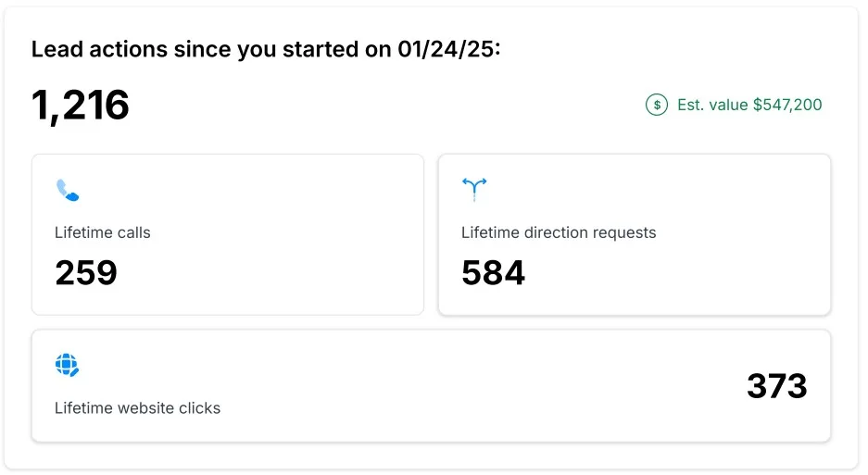Click the "Lifetime calls" label

pyautogui.click(x=102, y=233)
